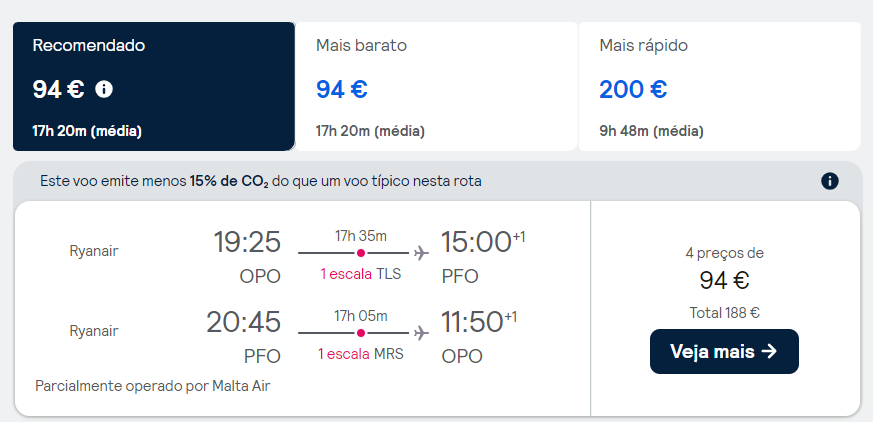This screenshot has width=873, height=422.
Task: Click the 200 € price in Mais rápido
Action: click(x=633, y=89)
